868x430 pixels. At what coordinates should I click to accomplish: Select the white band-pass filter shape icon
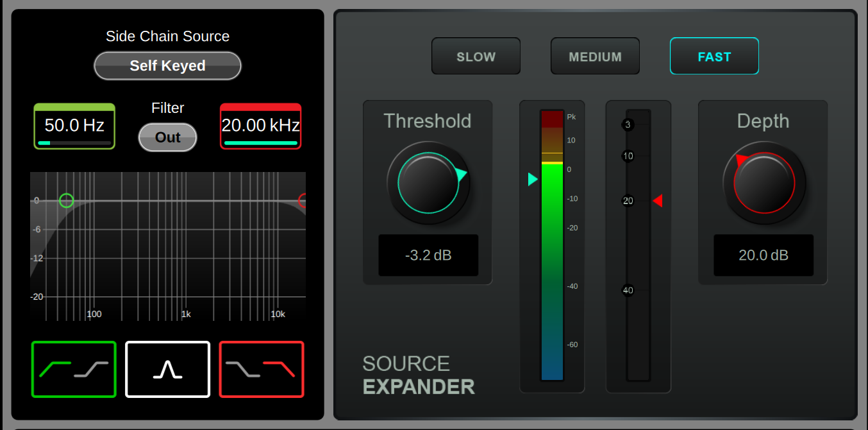point(167,369)
